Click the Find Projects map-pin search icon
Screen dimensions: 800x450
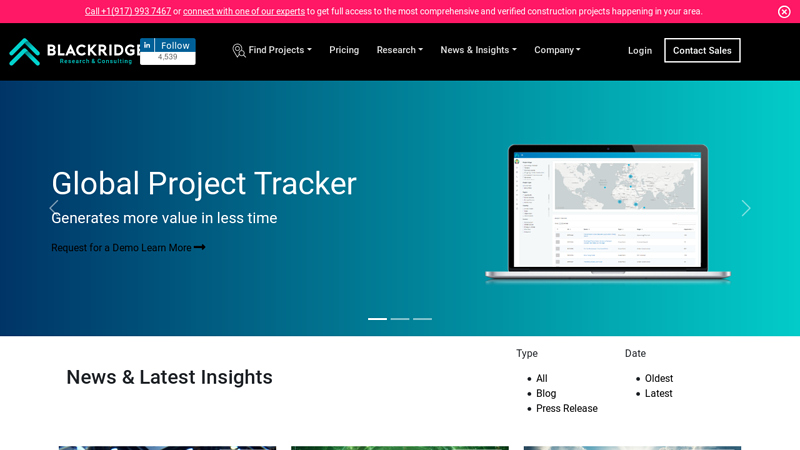pyautogui.click(x=239, y=51)
